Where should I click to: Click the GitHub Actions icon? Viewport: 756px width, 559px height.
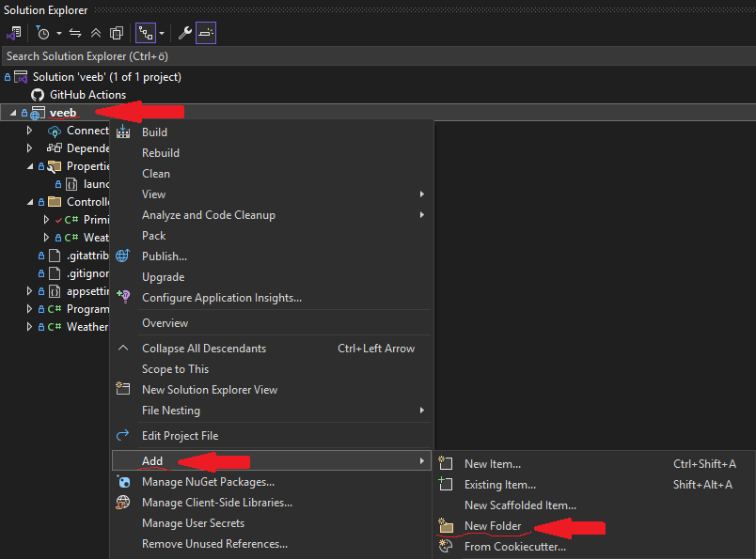38,95
